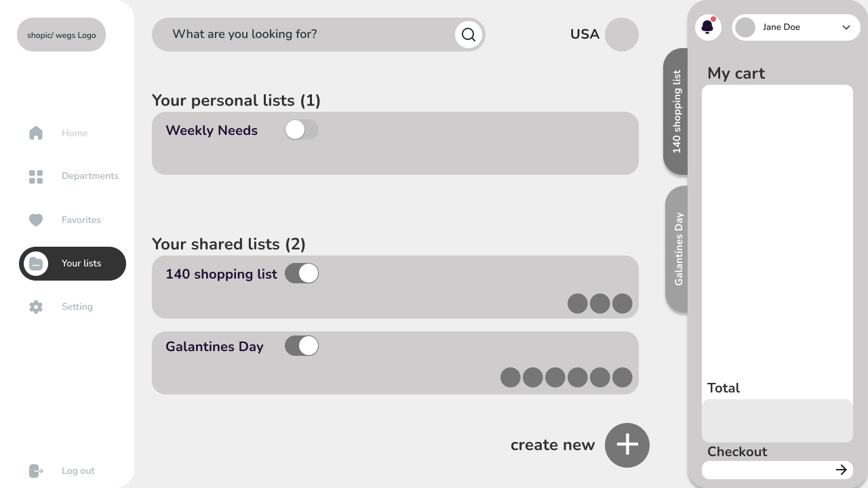
Task: Click the Favorites heart icon
Action: [x=36, y=220]
